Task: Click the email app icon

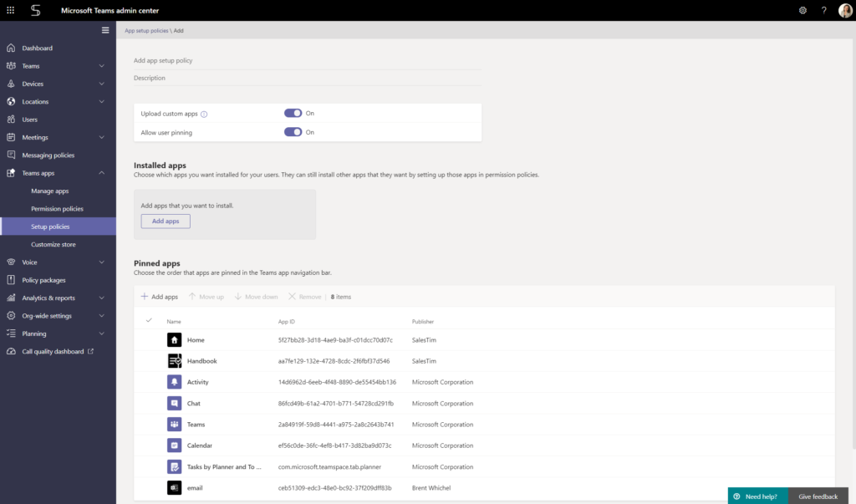Action: (x=174, y=487)
